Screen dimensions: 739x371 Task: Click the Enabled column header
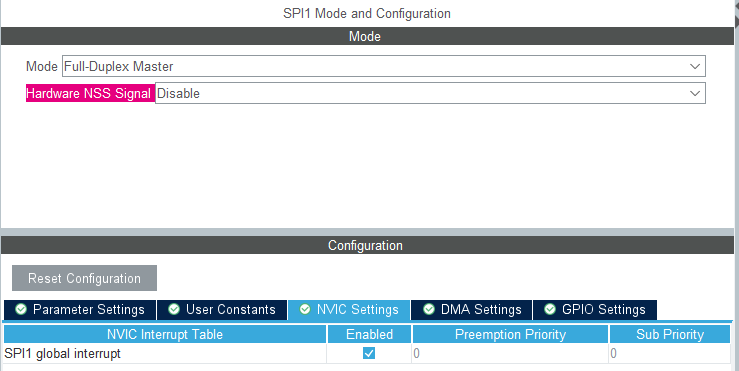click(x=370, y=334)
